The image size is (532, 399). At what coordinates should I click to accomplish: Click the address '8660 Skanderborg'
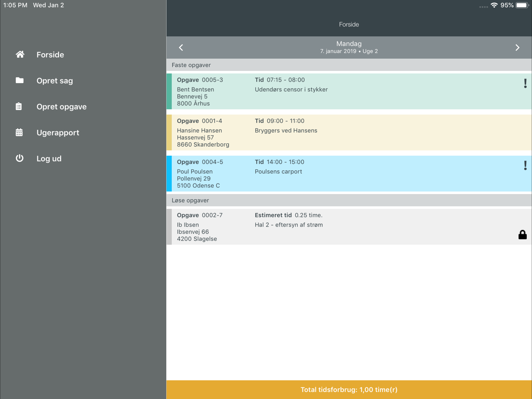tap(203, 145)
